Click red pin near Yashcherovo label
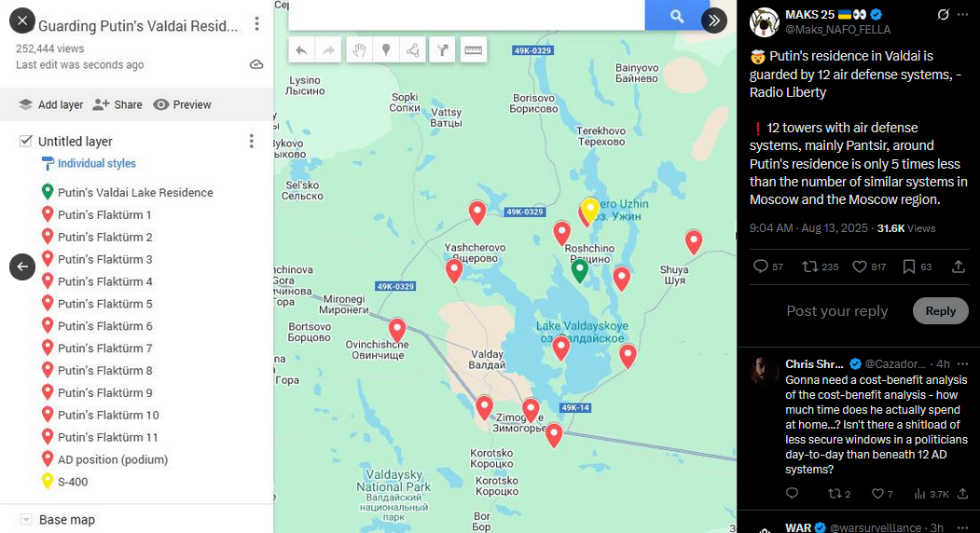Viewport: 980px width, 533px height. click(x=454, y=271)
